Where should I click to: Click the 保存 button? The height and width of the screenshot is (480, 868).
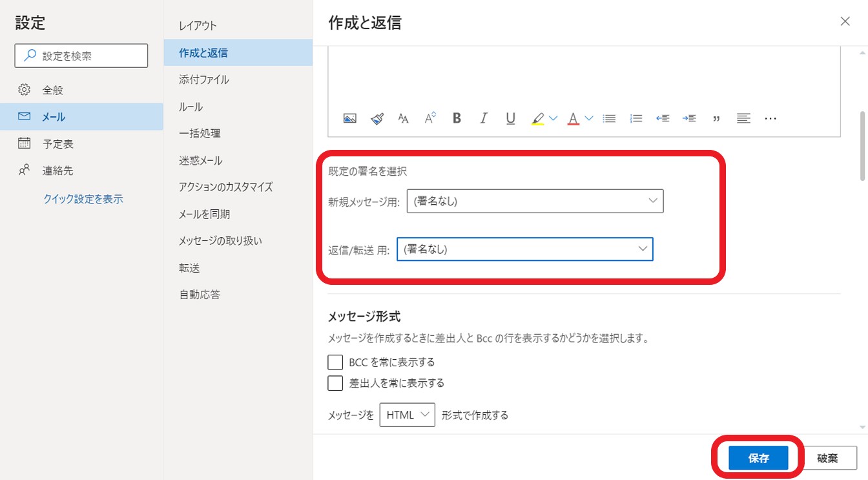click(758, 458)
